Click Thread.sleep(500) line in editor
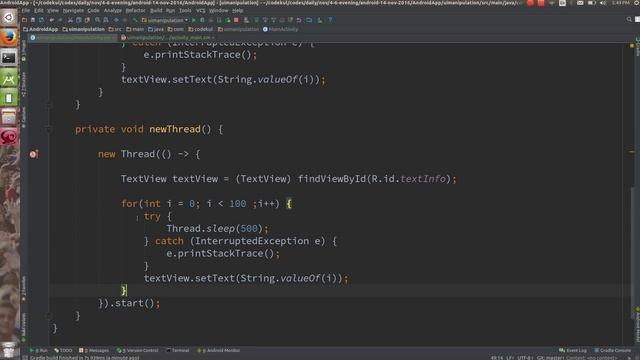The image size is (640, 360). click(x=217, y=229)
